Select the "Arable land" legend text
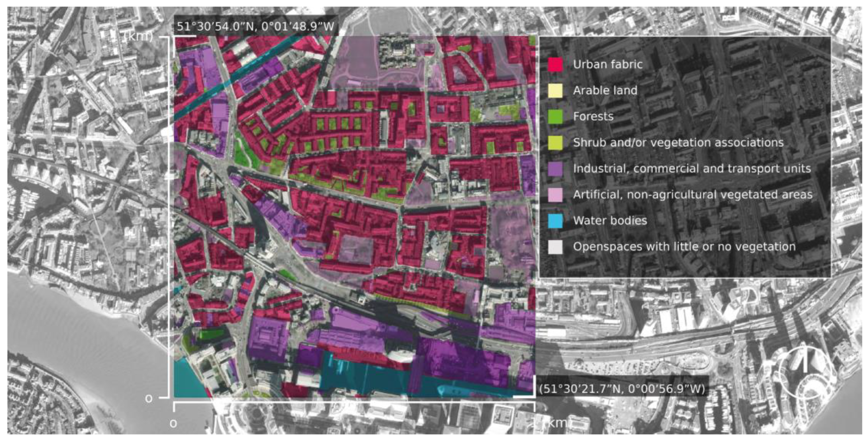The height and width of the screenshot is (439, 868). 605,91
